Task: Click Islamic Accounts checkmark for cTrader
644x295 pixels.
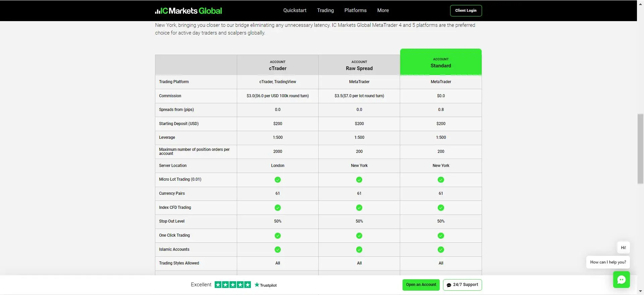Action: tap(278, 250)
